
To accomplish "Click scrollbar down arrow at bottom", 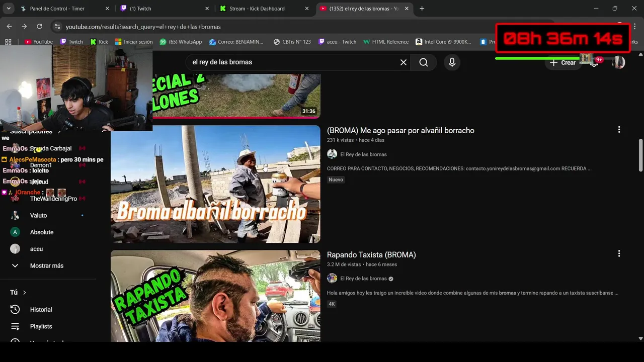I will [640, 338].
